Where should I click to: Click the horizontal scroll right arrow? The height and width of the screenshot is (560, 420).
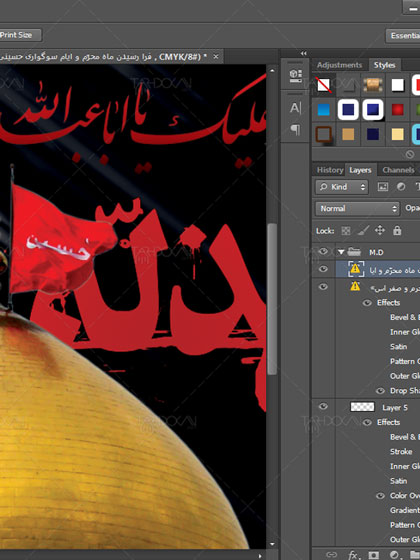260,556
